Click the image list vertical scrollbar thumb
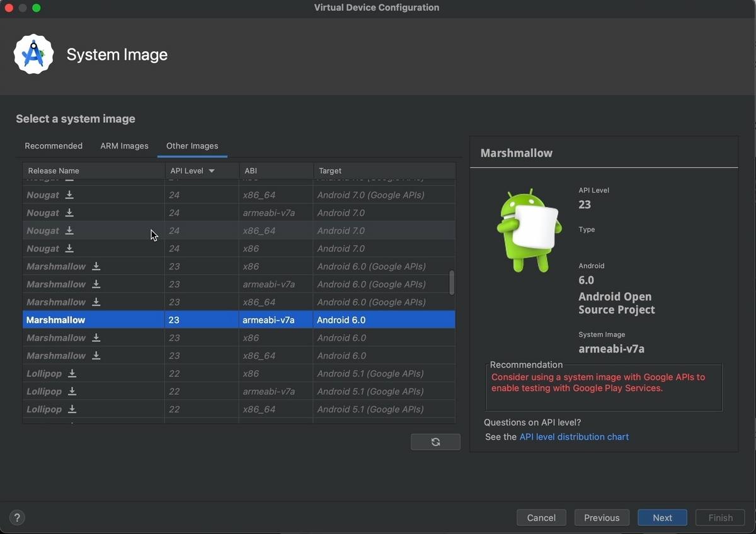The width and height of the screenshot is (756, 534). 452,283
